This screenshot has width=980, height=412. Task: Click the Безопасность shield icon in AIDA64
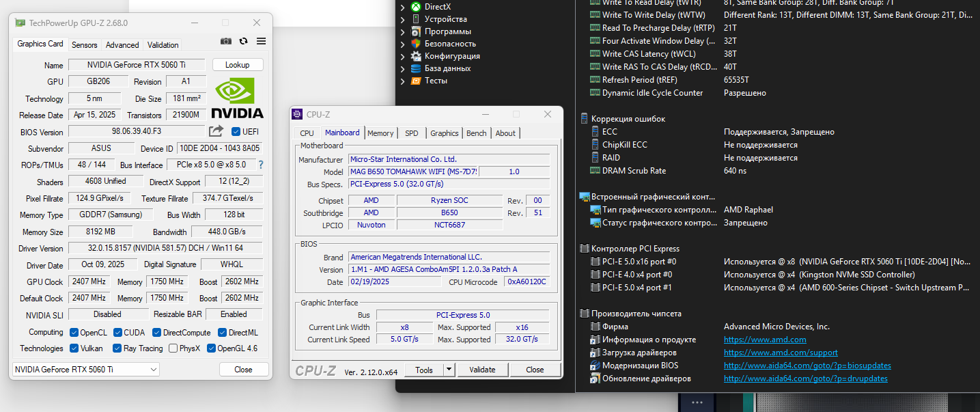click(416, 44)
